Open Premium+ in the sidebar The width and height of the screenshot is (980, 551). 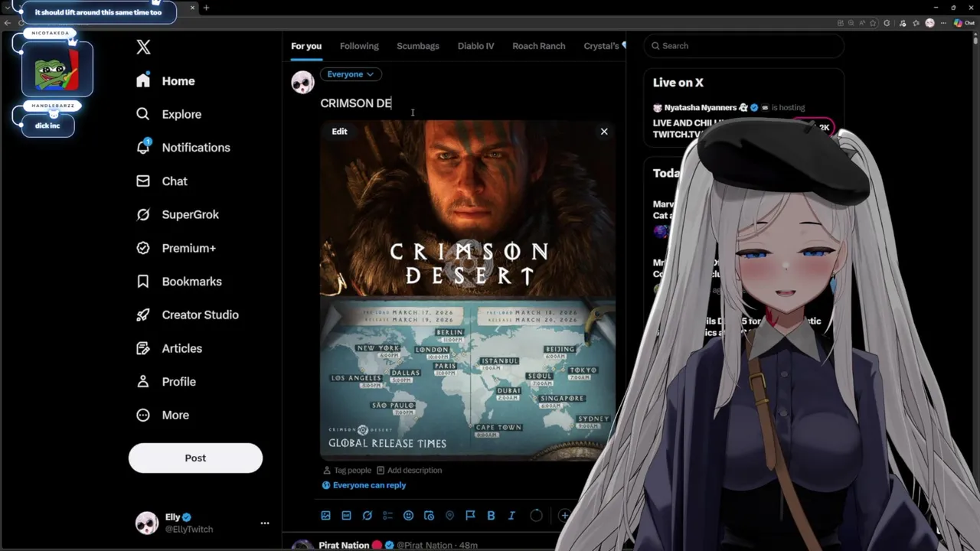(175, 248)
